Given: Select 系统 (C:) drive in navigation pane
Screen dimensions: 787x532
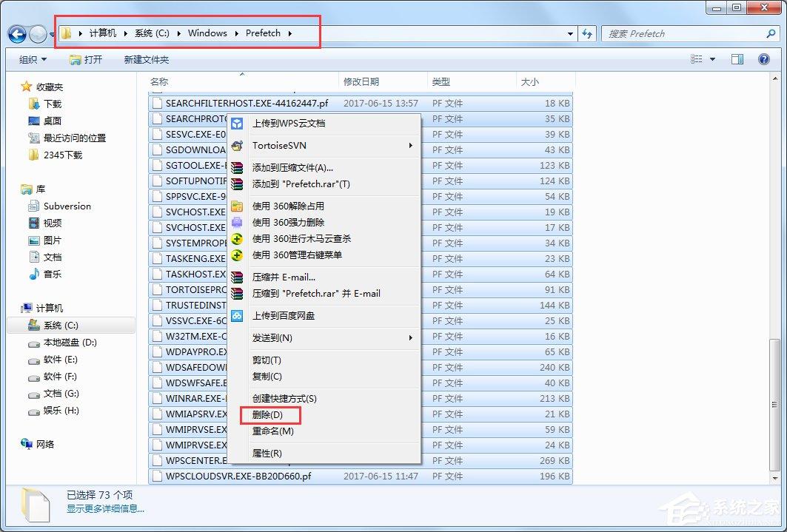Looking at the screenshot, I should click(x=71, y=326).
